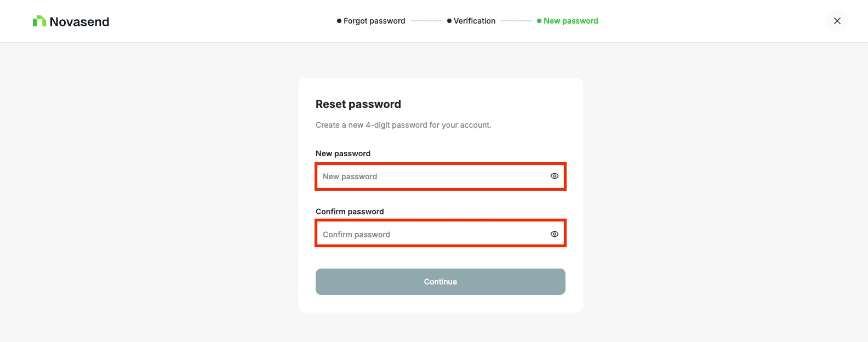Viewport: 868px width, 342px height.
Task: Select the Verification step
Action: 474,21
